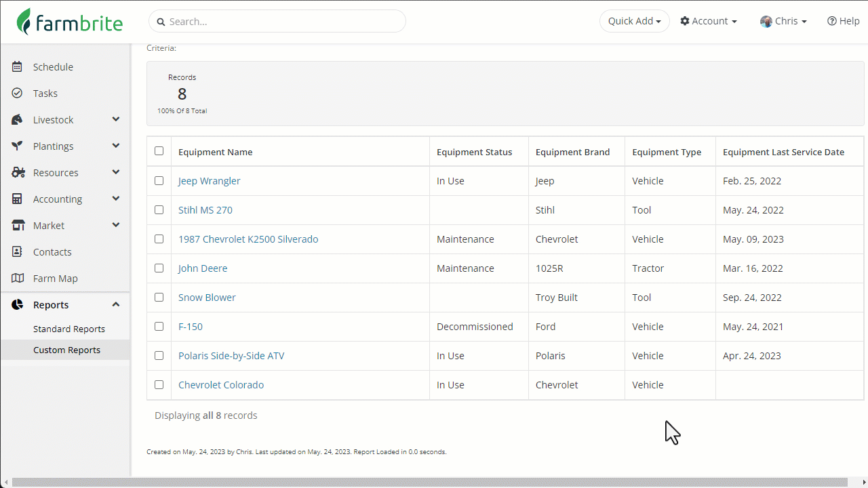Check the Stihl MS 270 row checkbox
The image size is (868, 488).
[x=159, y=210]
